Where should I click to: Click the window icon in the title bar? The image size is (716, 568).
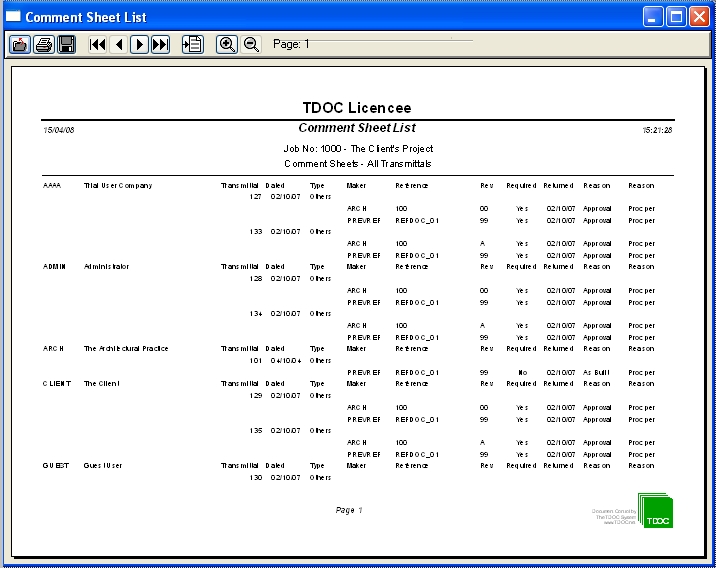pyautogui.click(x=13, y=16)
